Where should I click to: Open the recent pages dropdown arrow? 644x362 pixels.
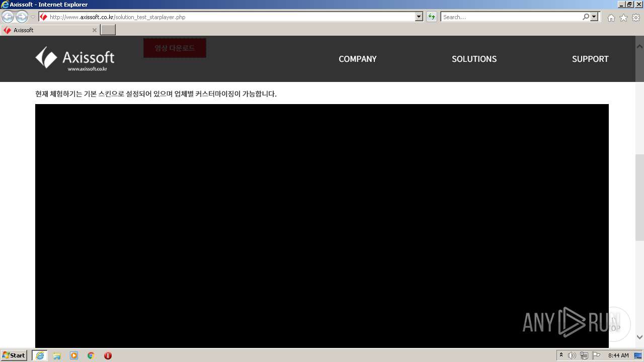click(x=33, y=17)
